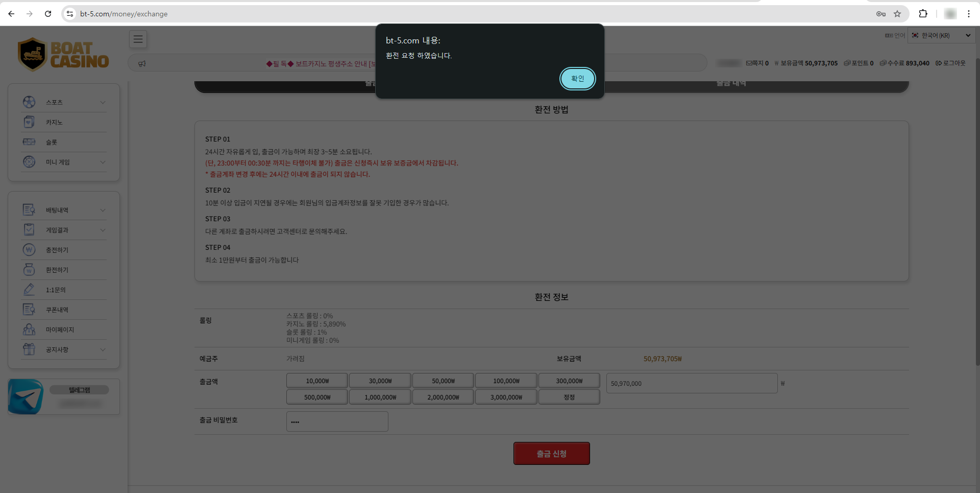
Task: Click the megaphone announcement icon
Action: 142,63
